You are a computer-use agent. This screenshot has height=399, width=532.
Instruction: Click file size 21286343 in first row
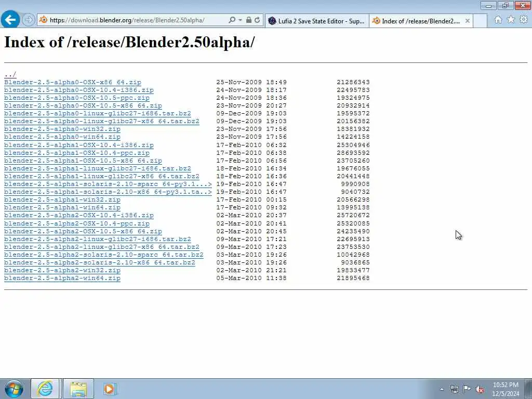[353, 82]
